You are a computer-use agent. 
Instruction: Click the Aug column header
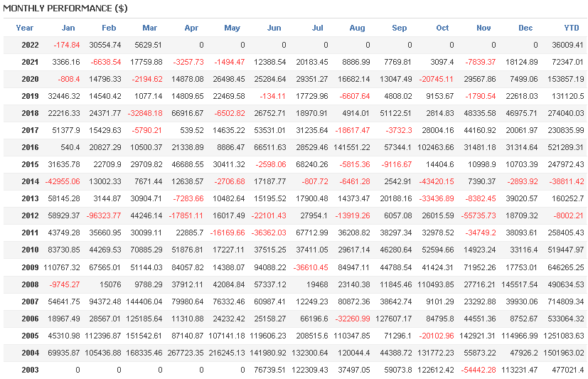click(357, 28)
